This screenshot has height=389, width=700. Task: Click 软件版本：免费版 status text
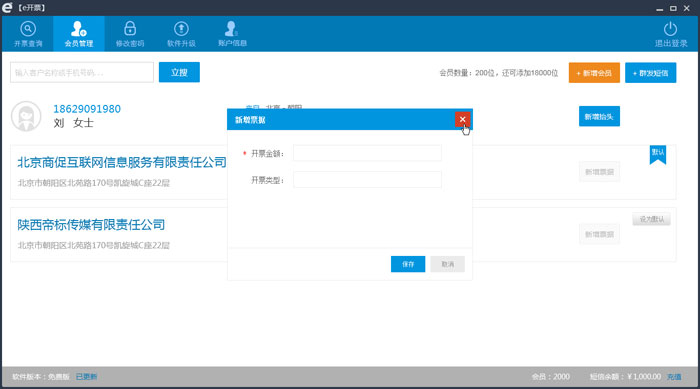point(41,377)
